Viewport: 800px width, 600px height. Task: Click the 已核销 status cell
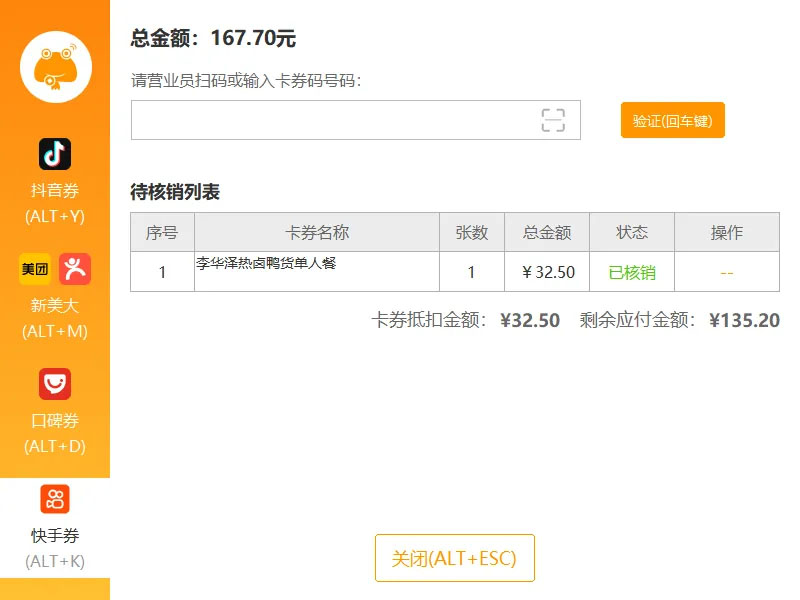(x=632, y=272)
